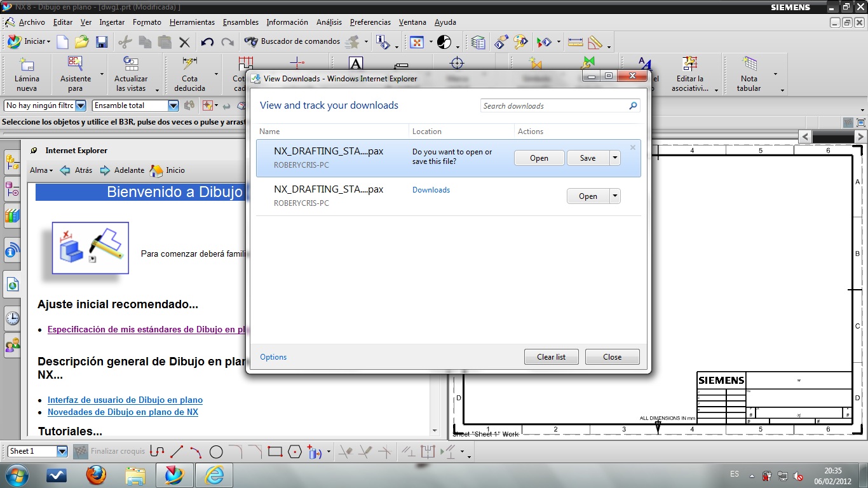
Task: Open the Iniciar dropdown in NX
Action: [28, 42]
